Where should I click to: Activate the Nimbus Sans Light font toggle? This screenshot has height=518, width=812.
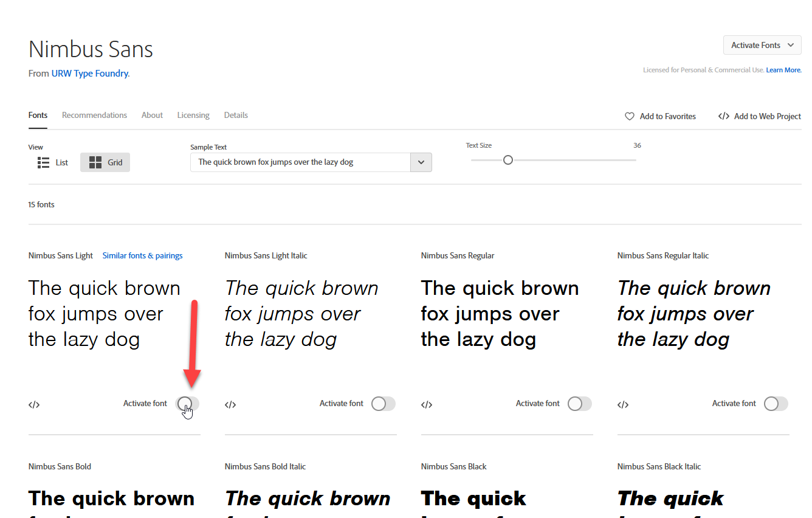(187, 404)
